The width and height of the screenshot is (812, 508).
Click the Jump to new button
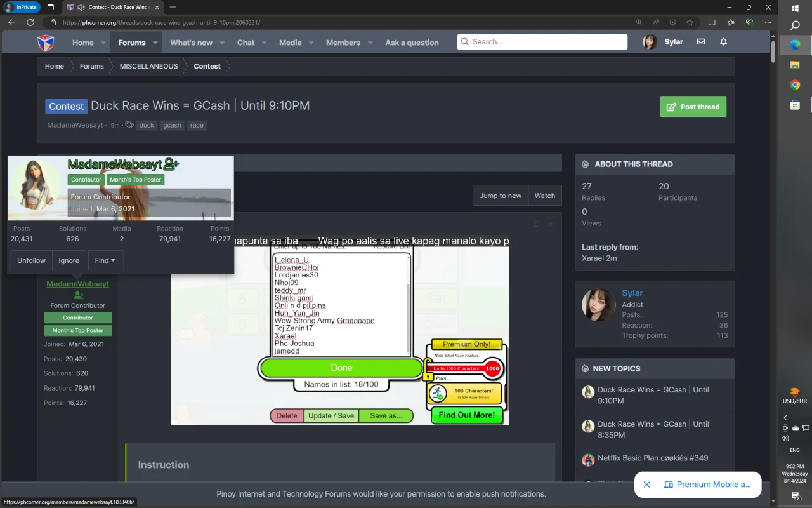(501, 196)
